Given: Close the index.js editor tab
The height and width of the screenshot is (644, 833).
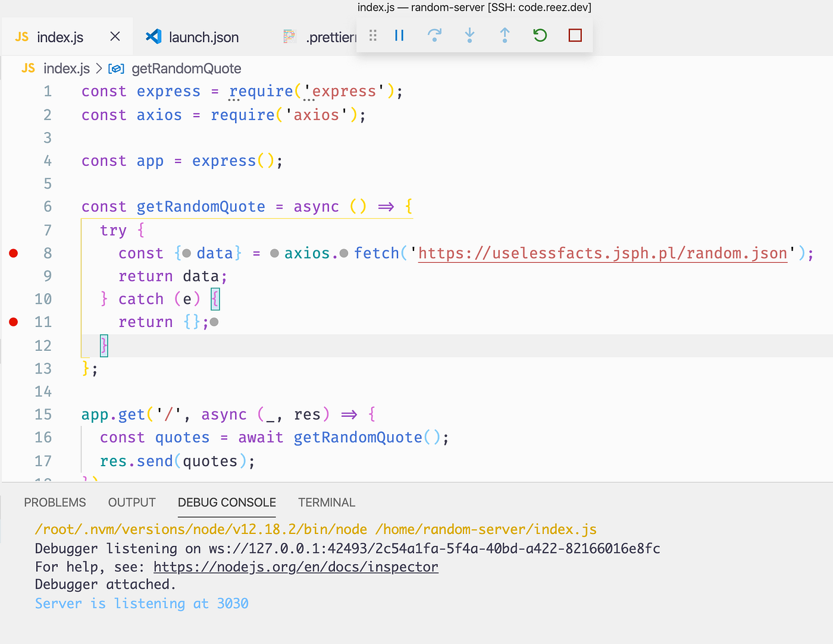Looking at the screenshot, I should click(115, 36).
